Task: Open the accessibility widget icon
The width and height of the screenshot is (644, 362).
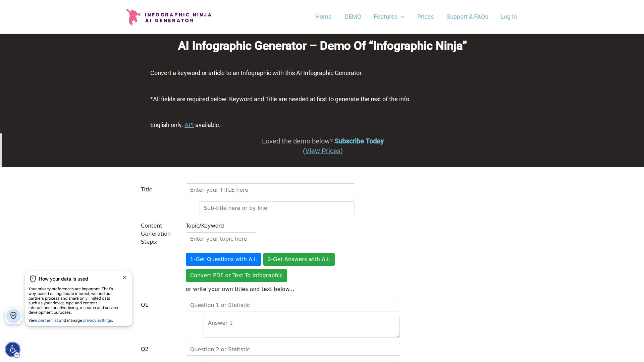Action: point(13,350)
